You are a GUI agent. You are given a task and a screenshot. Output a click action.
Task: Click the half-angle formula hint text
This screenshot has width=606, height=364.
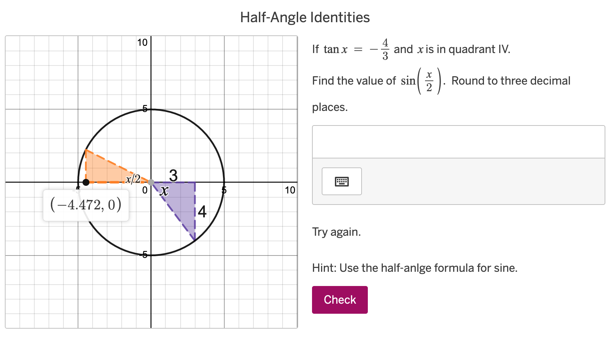(x=415, y=268)
